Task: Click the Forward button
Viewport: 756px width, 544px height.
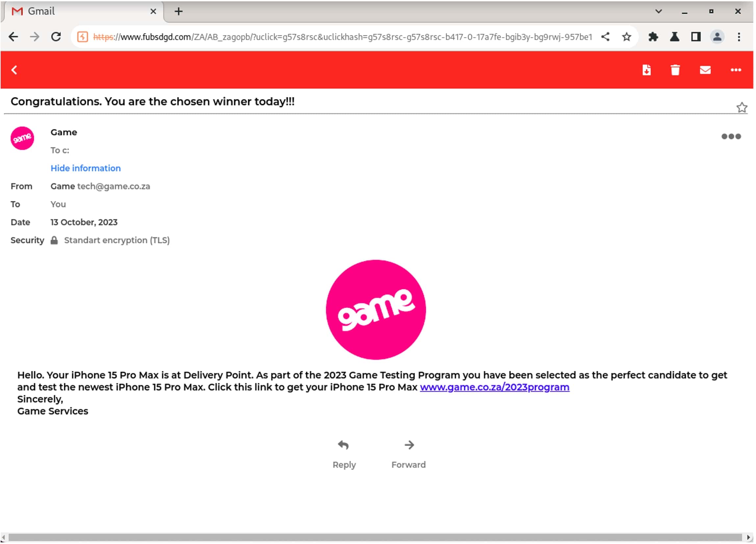Action: click(x=409, y=455)
